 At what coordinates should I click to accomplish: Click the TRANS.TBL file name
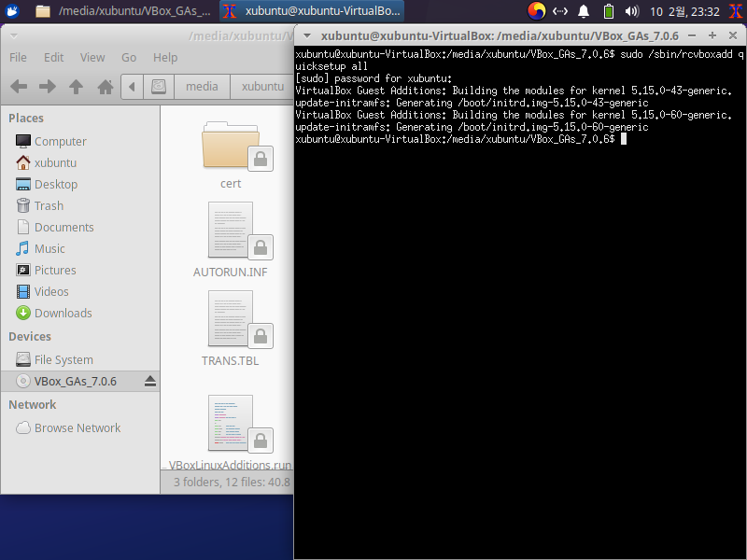[230, 361]
